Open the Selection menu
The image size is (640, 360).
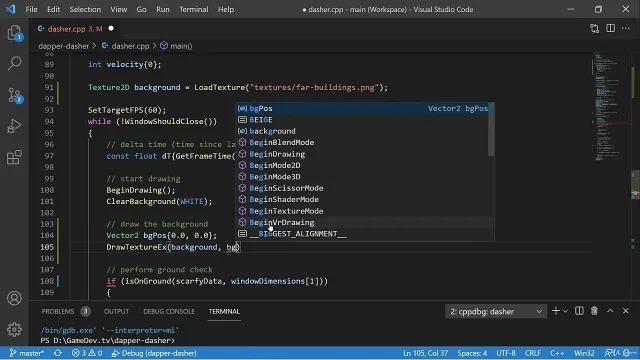coord(85,9)
